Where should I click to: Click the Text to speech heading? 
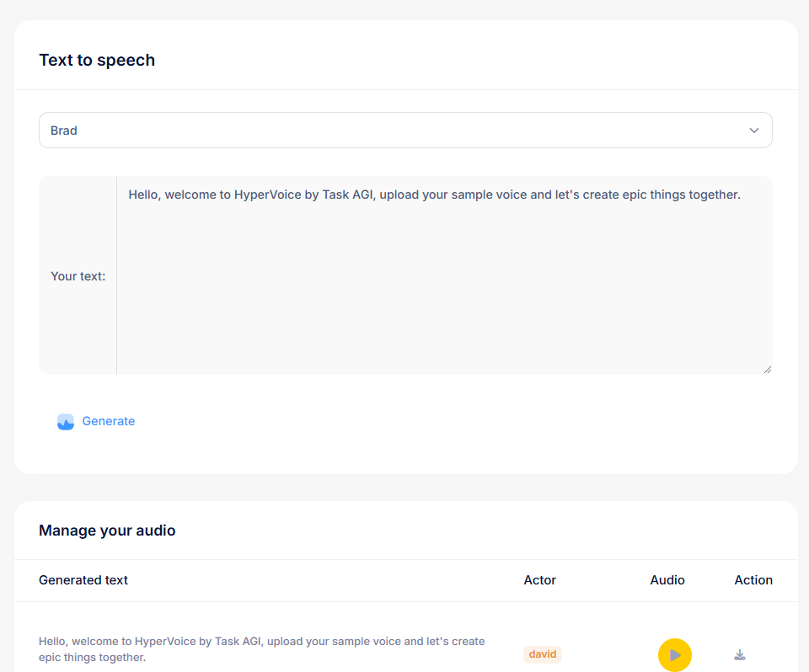click(97, 60)
